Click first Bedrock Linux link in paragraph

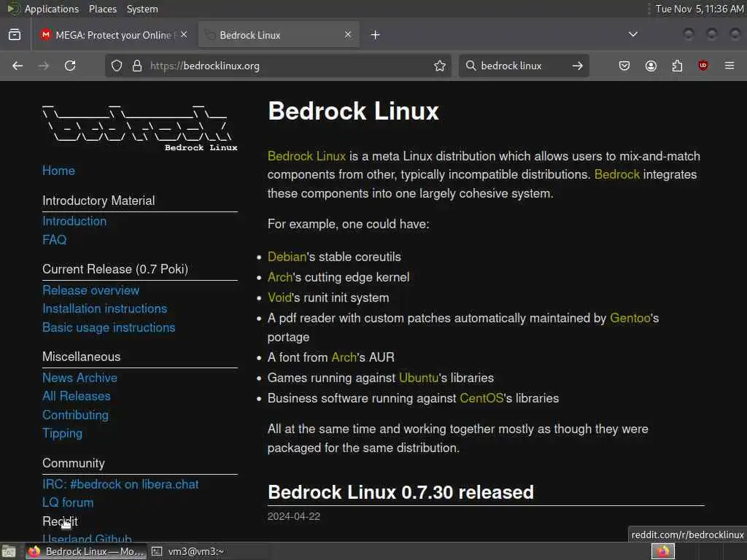pos(306,156)
